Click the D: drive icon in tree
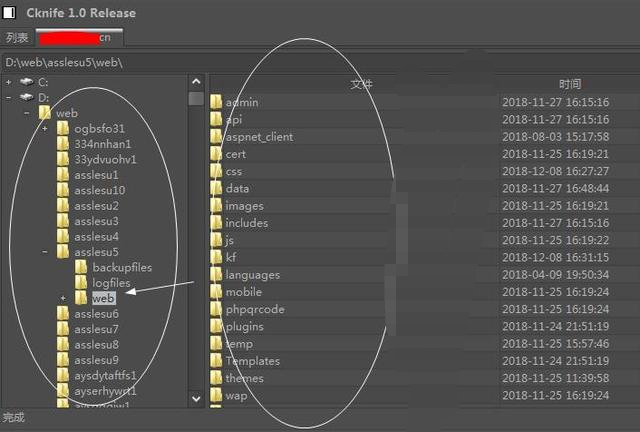Screen dimensions: 640x432 click(26, 97)
